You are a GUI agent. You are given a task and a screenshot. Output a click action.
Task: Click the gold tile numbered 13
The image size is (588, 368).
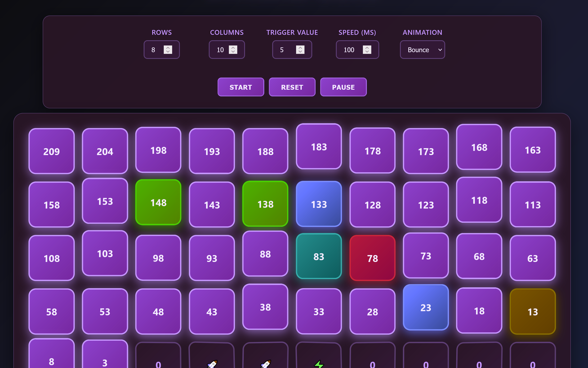[x=533, y=312]
